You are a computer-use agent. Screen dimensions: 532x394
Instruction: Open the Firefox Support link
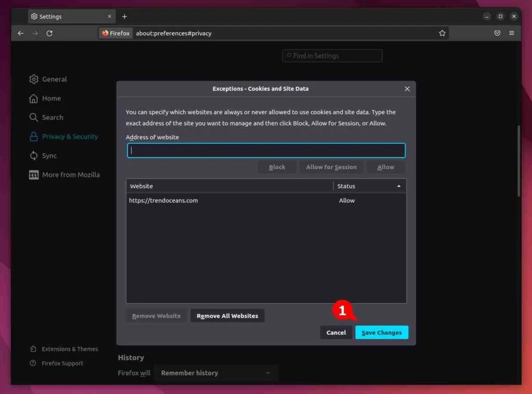tap(56, 363)
